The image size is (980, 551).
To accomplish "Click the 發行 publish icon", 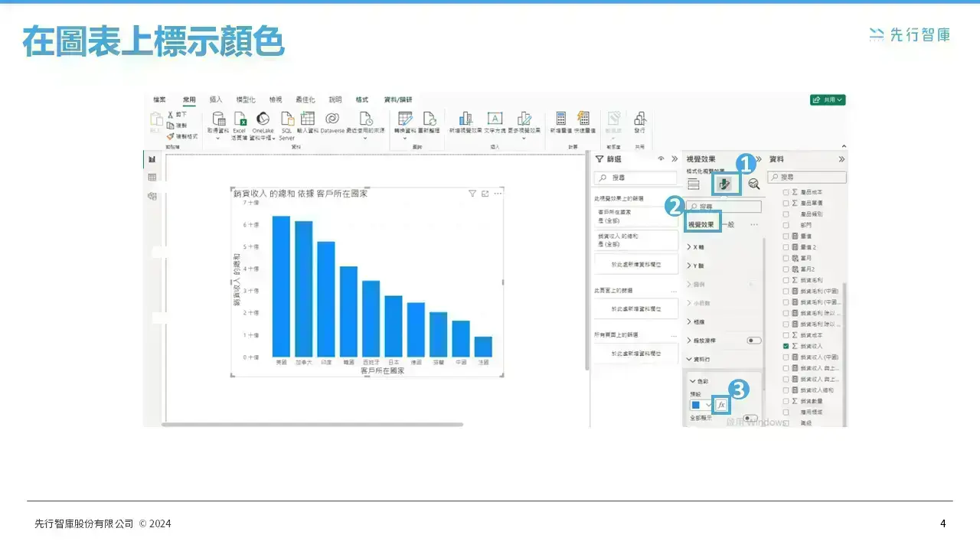I will pyautogui.click(x=639, y=119).
